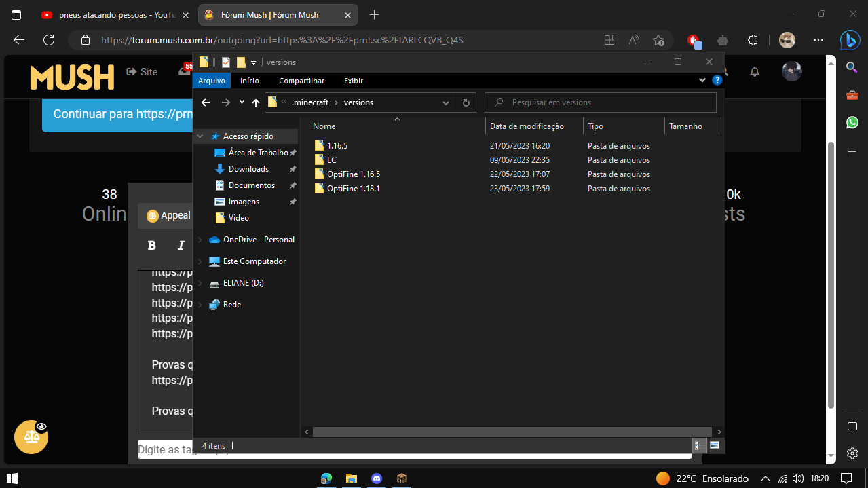Expand OneDrive - Personal node
The width and height of the screenshot is (868, 488).
coord(200,240)
